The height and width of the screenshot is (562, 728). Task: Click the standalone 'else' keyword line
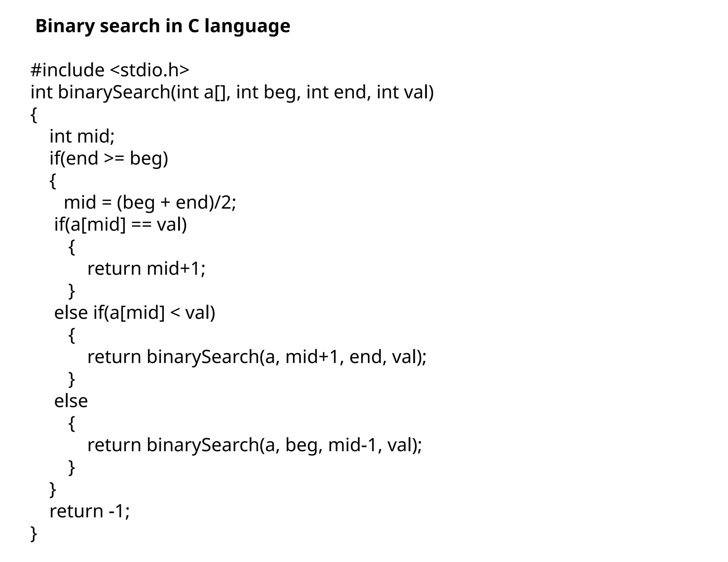(71, 401)
